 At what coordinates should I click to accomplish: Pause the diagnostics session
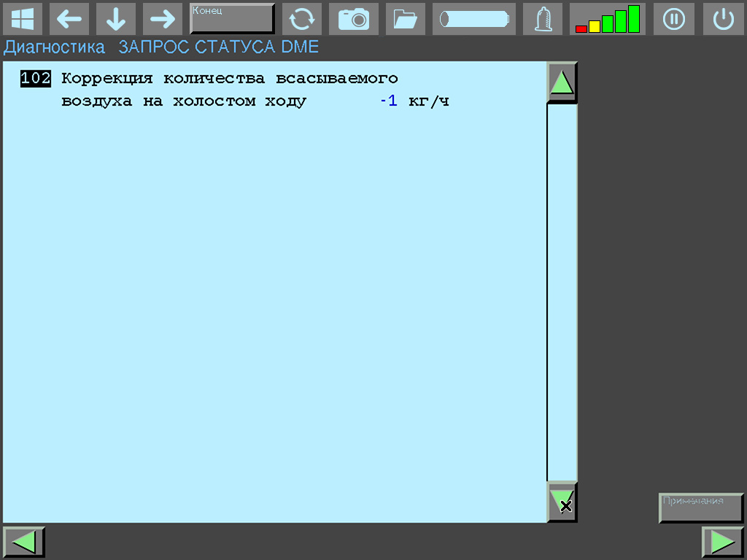673,18
